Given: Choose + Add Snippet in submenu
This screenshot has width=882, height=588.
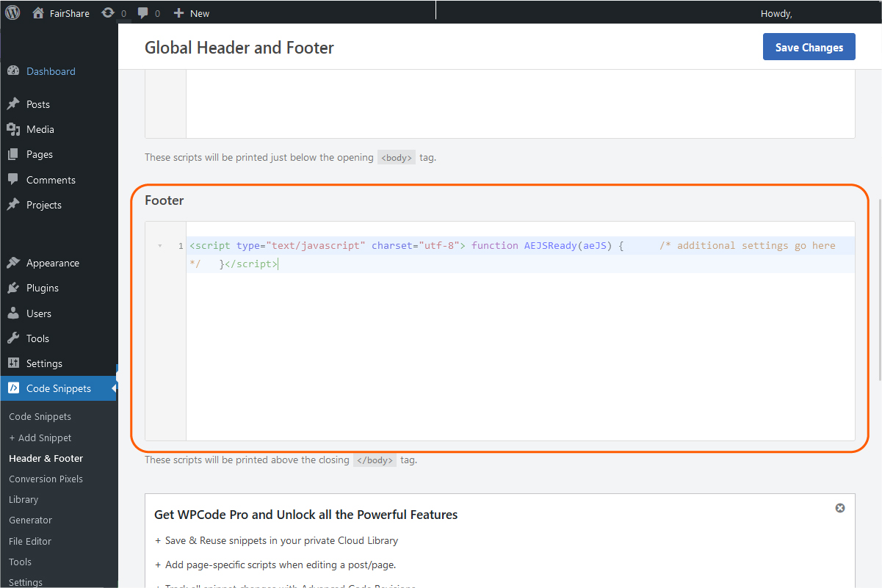Looking at the screenshot, I should pyautogui.click(x=40, y=438).
